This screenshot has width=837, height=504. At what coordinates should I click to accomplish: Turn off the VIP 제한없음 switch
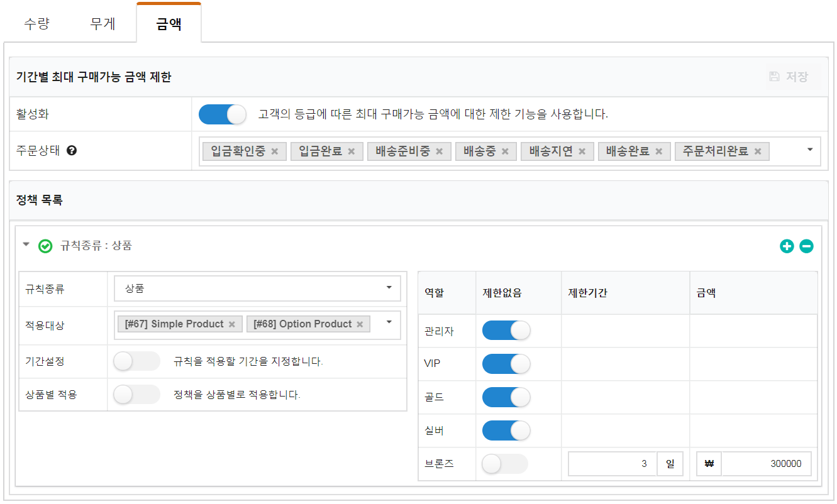coord(506,364)
